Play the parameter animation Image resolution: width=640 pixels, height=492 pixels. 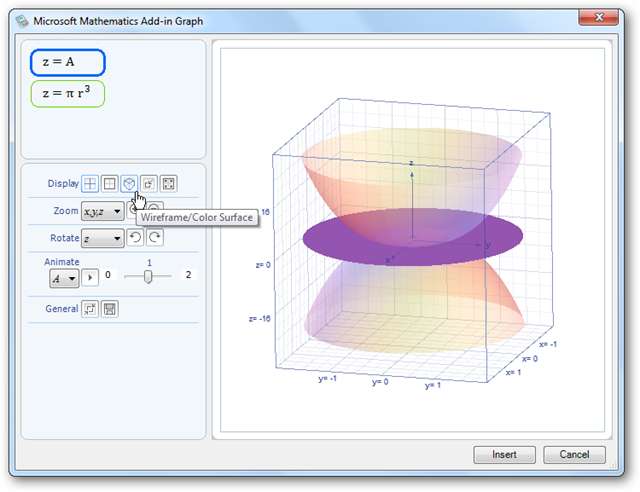tap(90, 276)
